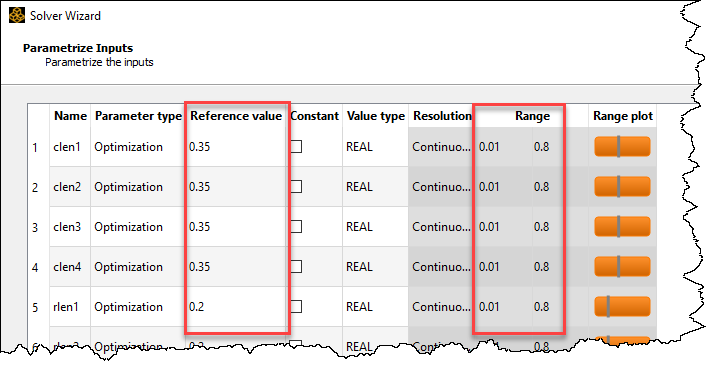
Task: Toggle Constant checkbox for rlen1
Action: (x=296, y=307)
